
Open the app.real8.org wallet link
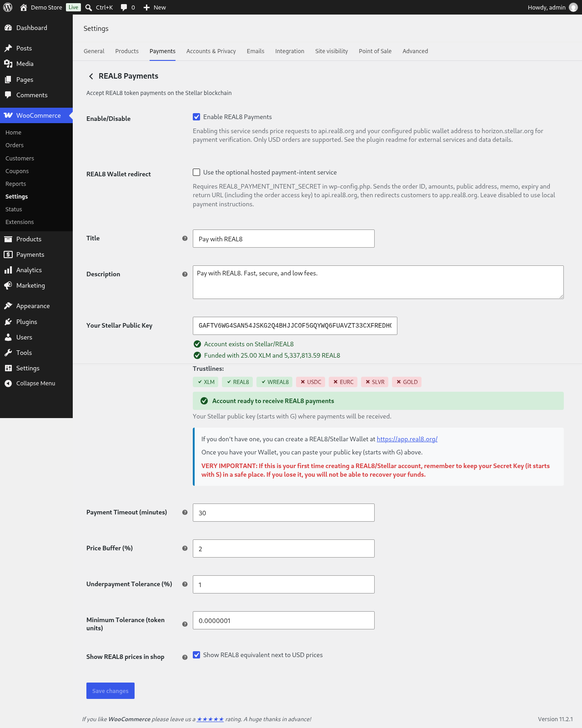point(407,439)
